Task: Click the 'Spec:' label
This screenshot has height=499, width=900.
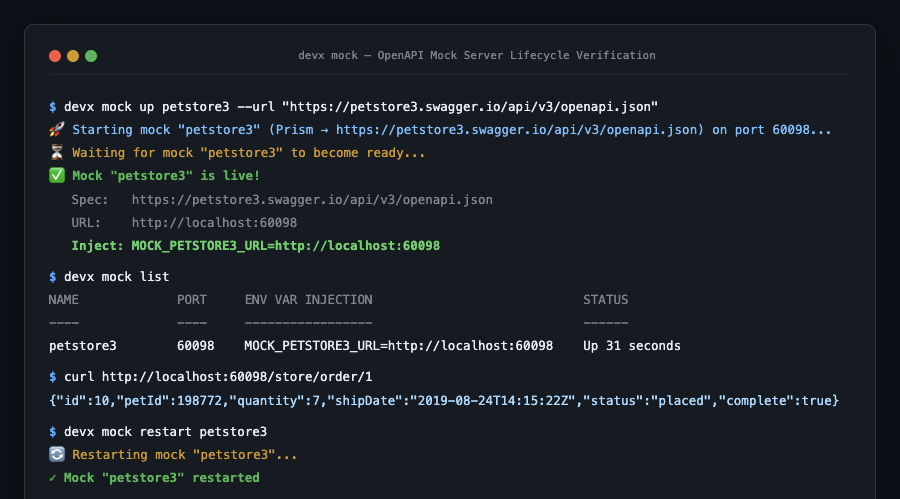Action: point(90,200)
